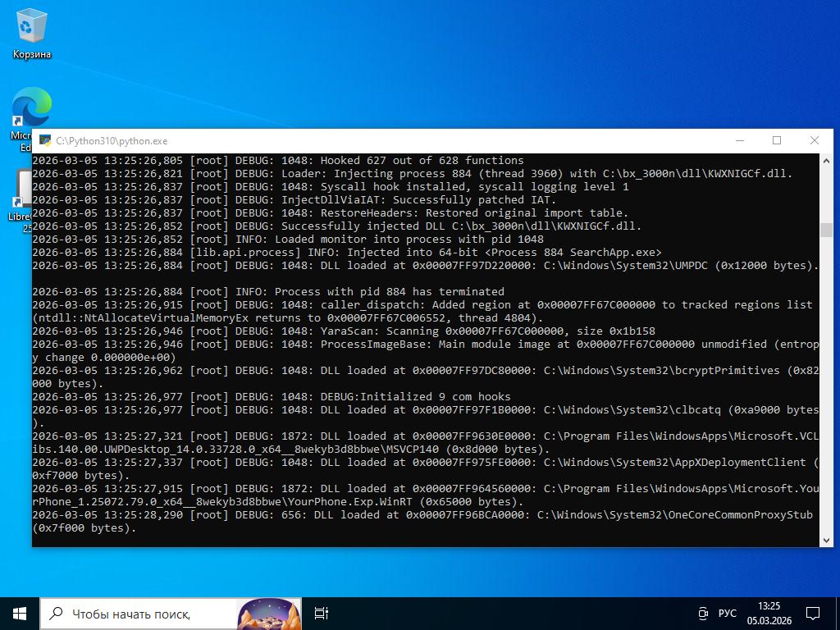This screenshot has width=840, height=630.
Task: Click the log line 'Process with pid 884 has terminated'
Action: (x=390, y=291)
